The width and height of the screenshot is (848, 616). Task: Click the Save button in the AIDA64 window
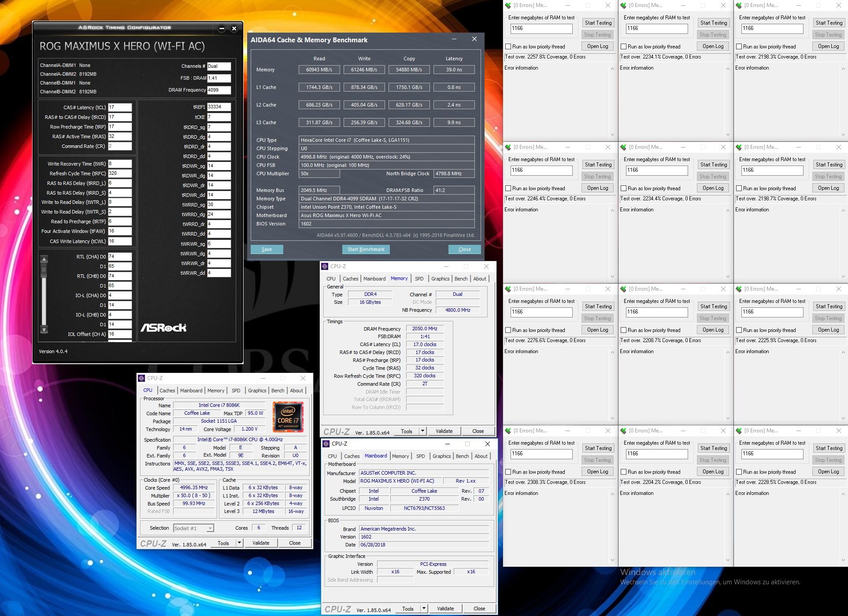[x=267, y=249]
